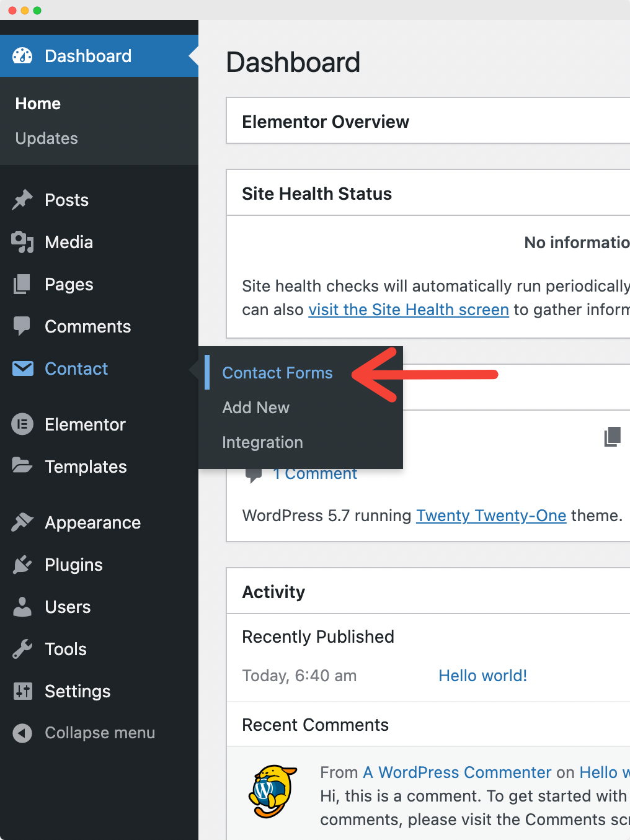Image resolution: width=630 pixels, height=840 pixels.
Task: Select the Posts pin icon
Action: pos(22,200)
